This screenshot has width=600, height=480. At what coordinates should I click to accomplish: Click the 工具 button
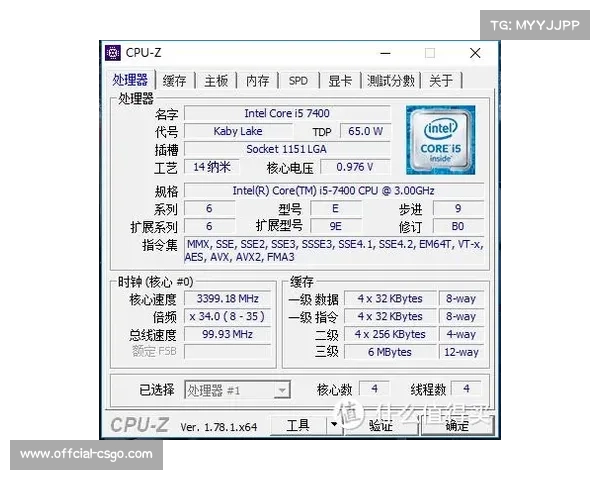298,425
